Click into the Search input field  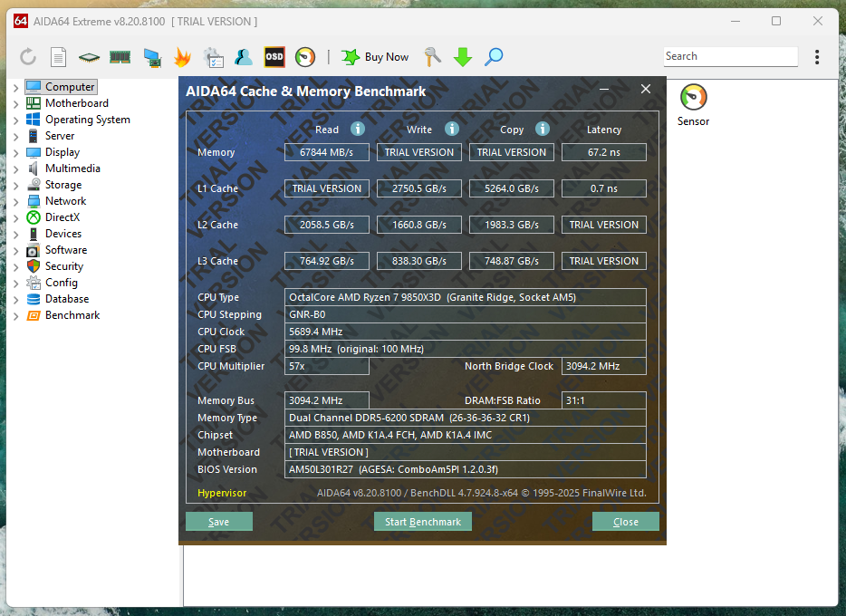click(x=729, y=56)
